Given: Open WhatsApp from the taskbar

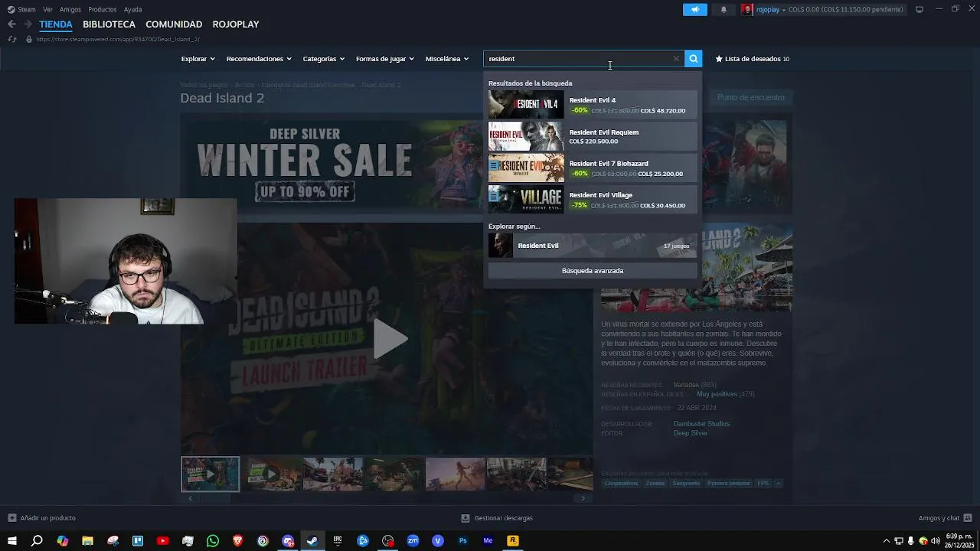Looking at the screenshot, I should (213, 541).
